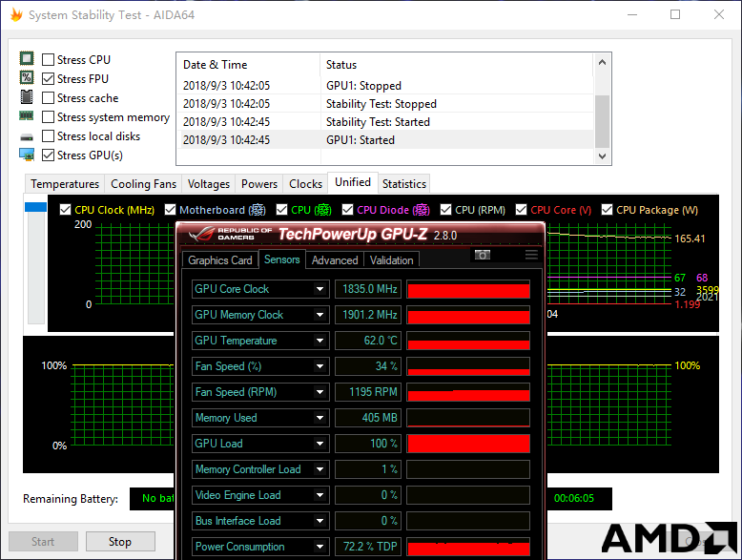Enable the Stress CPU checkbox

coord(48,60)
